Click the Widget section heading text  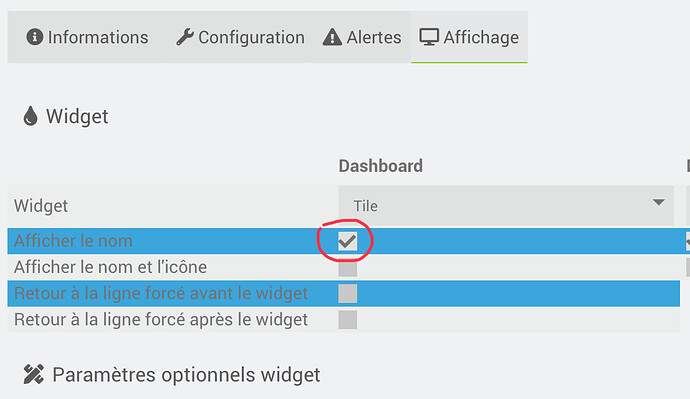[77, 116]
